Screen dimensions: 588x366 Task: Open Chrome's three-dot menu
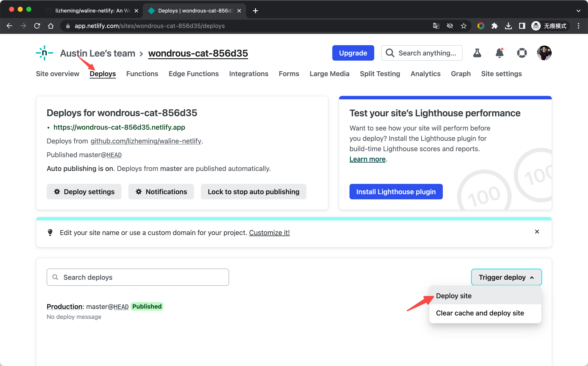pyautogui.click(x=578, y=26)
